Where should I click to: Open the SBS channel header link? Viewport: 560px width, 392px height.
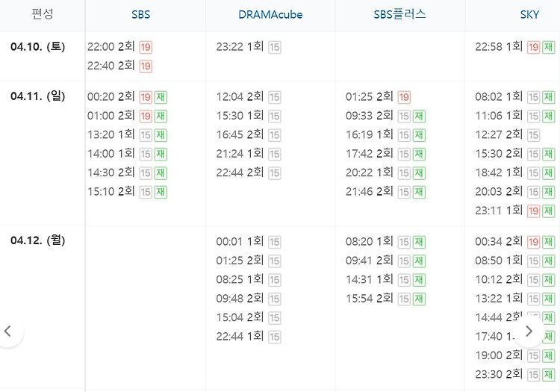pos(140,15)
